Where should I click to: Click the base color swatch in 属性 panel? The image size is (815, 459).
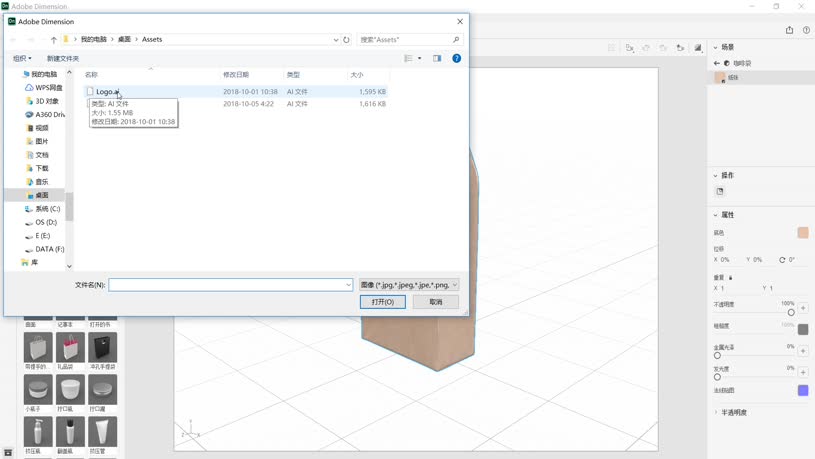coord(803,232)
